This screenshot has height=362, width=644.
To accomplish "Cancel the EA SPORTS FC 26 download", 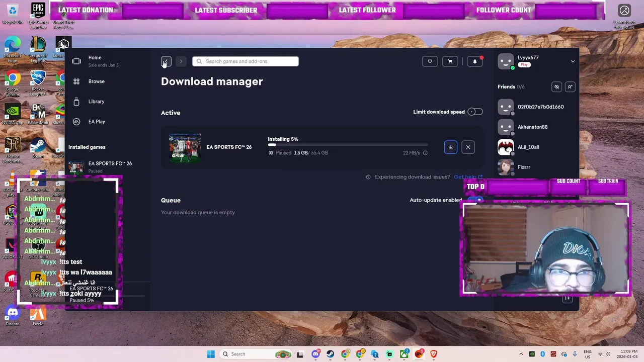I will tap(468, 147).
